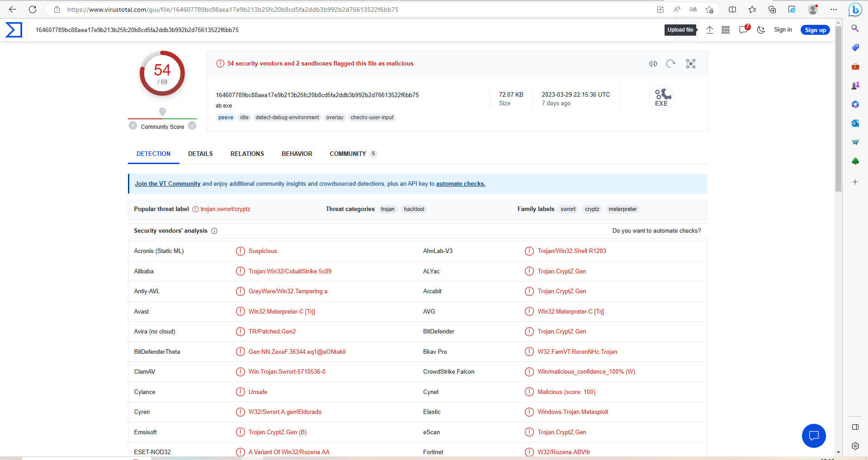Click the meterpreter family label chip
Image resolution: width=868 pixels, height=460 pixels.
[x=623, y=209]
